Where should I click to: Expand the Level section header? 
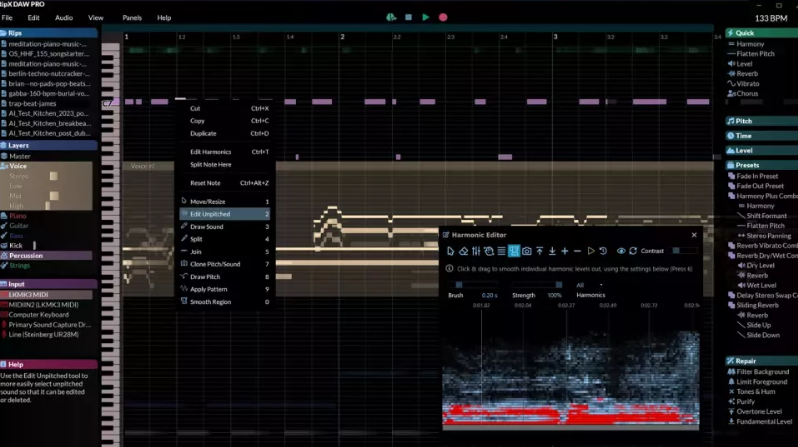tap(761, 151)
